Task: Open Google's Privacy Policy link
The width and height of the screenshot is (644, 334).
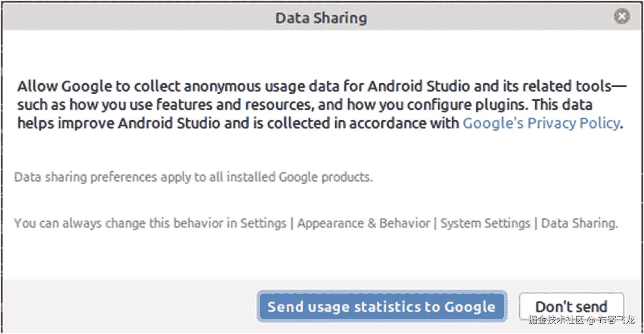Action: [x=541, y=123]
